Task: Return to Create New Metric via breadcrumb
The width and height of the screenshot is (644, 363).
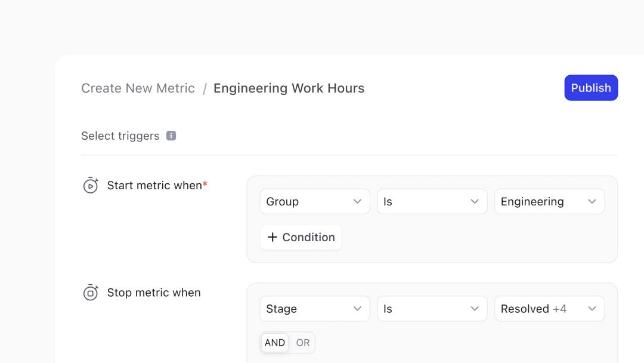Action: click(x=138, y=88)
